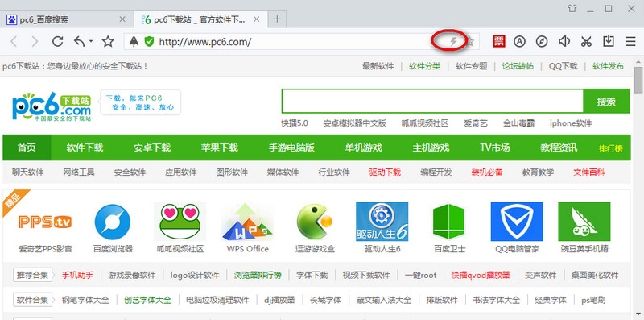Click the red 手机助手 link
This screenshot has width=644, height=320.
tap(77, 275)
